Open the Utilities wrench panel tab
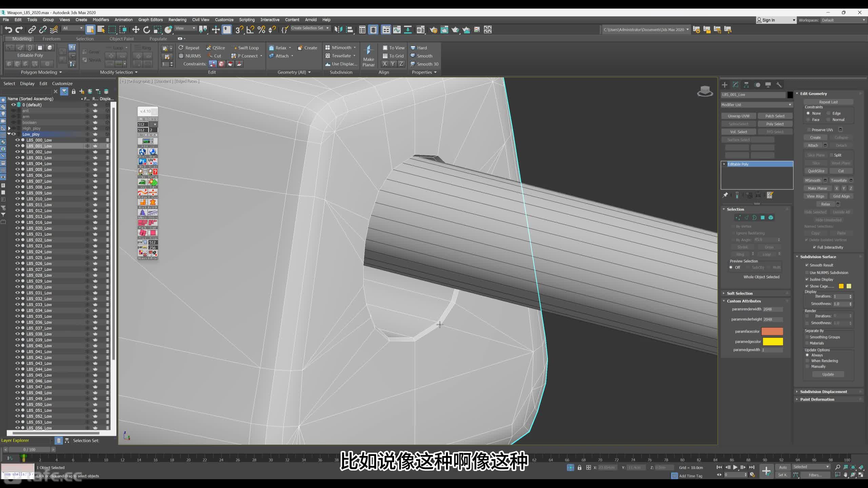The image size is (868, 488). (779, 85)
